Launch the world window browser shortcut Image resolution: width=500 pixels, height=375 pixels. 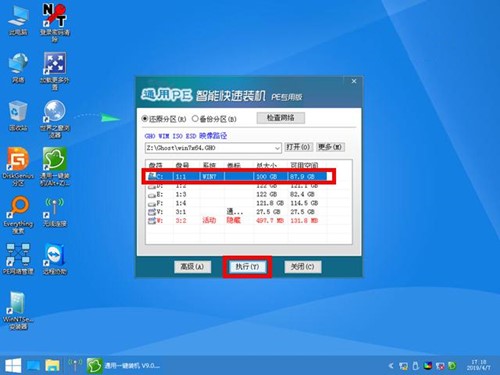(55, 119)
